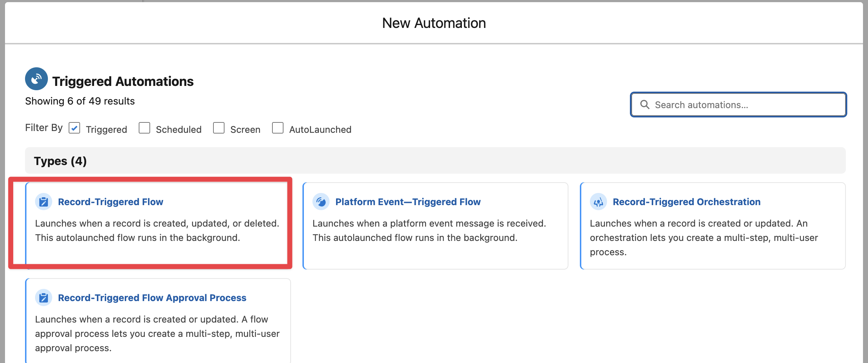868x363 pixels.
Task: Click the Record-Triggered Flow clipboard icon
Action: coord(44,202)
